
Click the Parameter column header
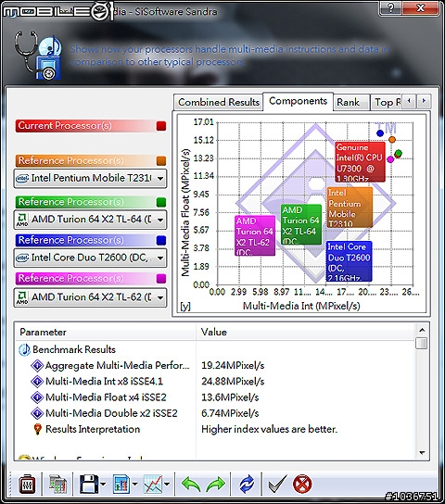106,332
